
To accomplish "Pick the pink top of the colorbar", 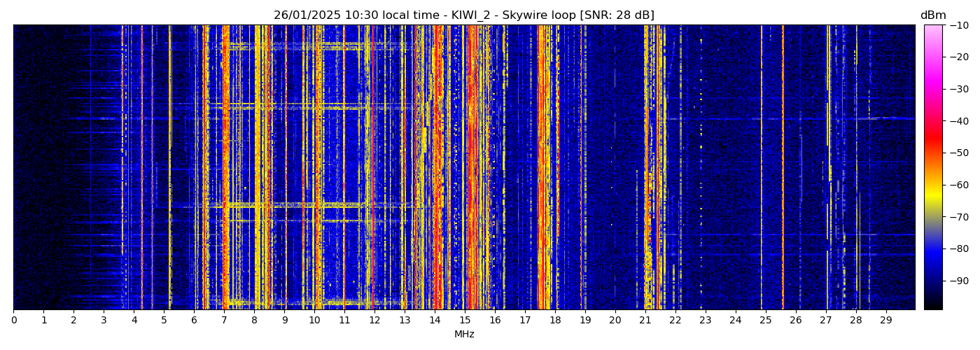I will tap(933, 29).
